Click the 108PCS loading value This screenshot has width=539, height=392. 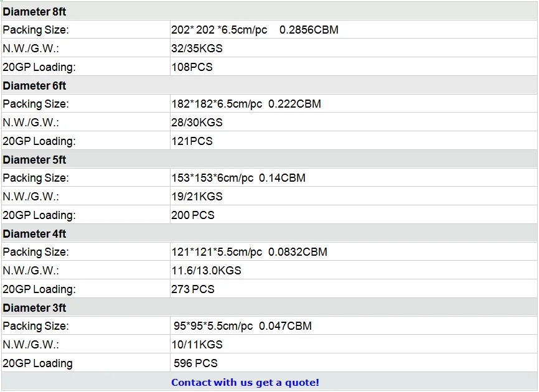point(192,67)
